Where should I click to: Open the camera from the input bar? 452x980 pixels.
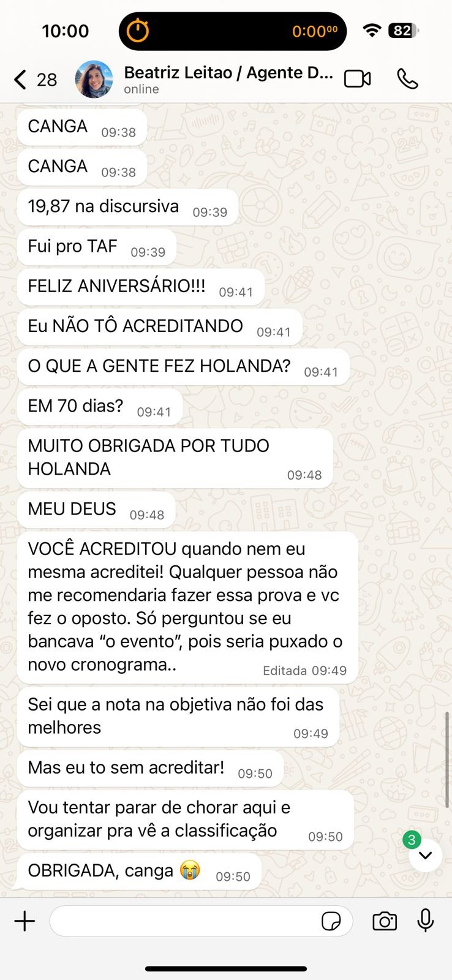click(385, 921)
